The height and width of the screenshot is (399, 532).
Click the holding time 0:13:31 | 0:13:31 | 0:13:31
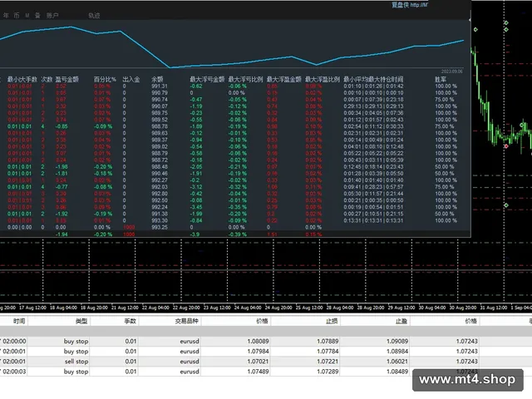[x=373, y=220]
